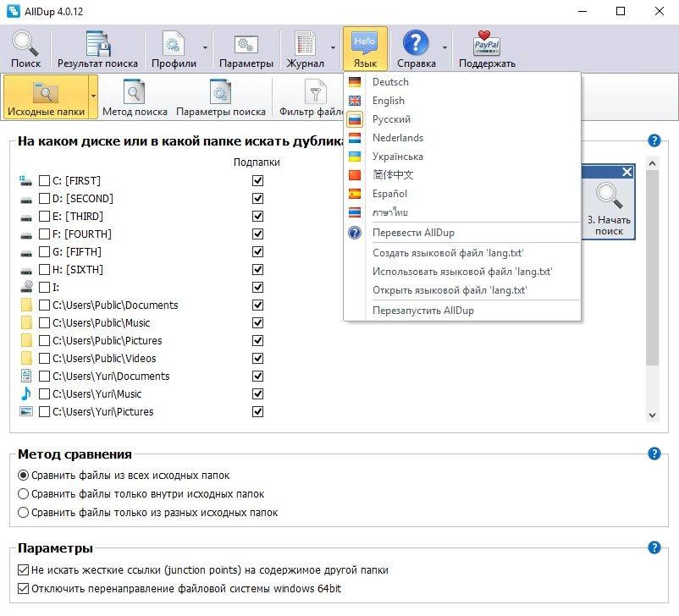Click folder list scrollbar up arrow

pos(652,163)
